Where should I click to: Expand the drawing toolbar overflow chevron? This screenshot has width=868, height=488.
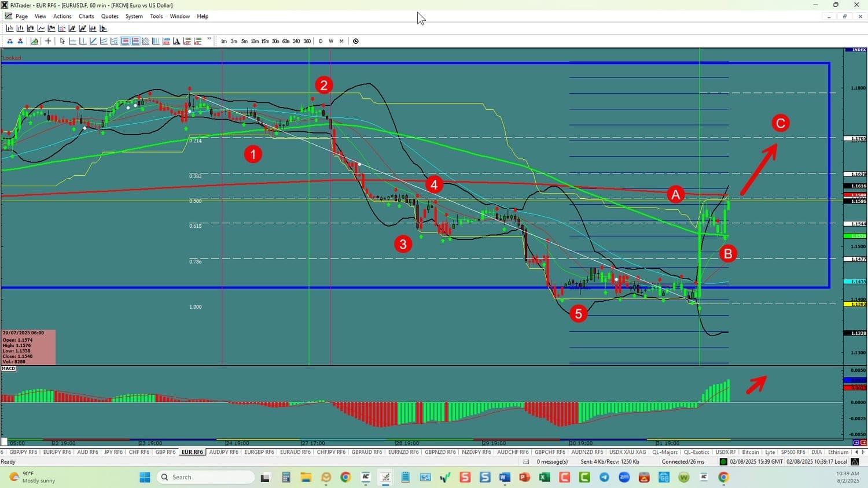click(x=209, y=39)
